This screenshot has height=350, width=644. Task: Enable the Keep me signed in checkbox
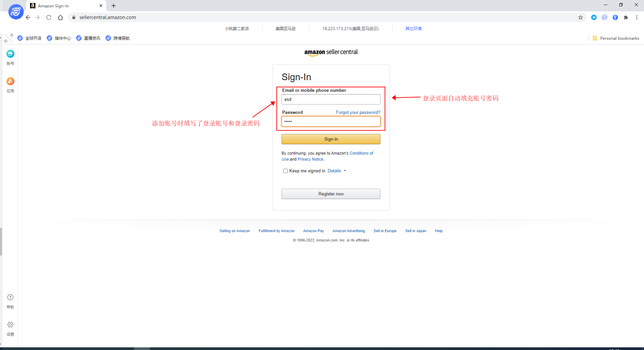coord(285,171)
